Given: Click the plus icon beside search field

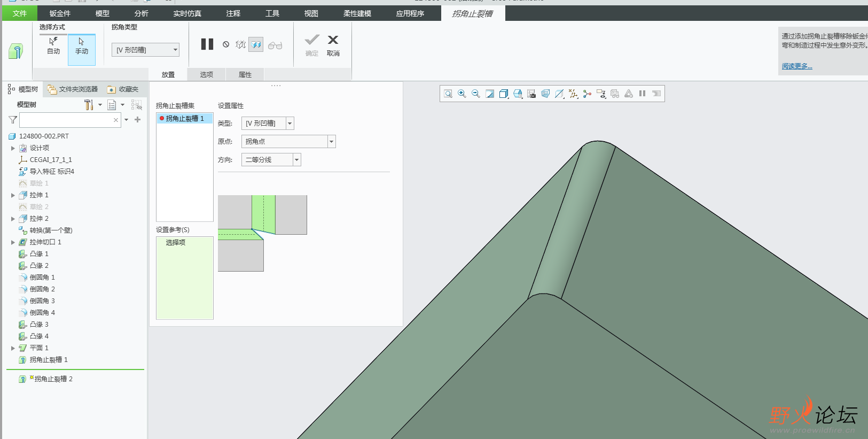Looking at the screenshot, I should click(x=138, y=120).
